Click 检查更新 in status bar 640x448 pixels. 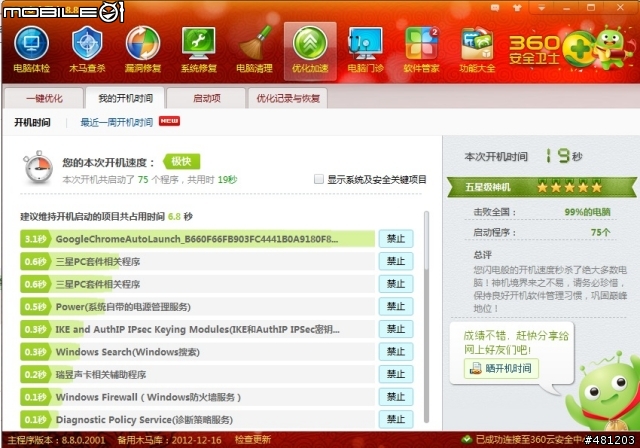253,439
